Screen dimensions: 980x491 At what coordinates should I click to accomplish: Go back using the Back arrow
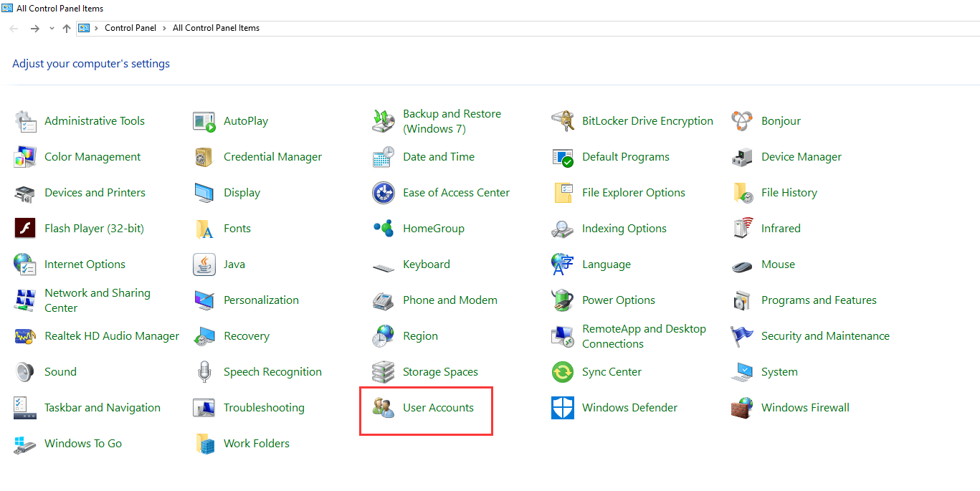(14, 29)
